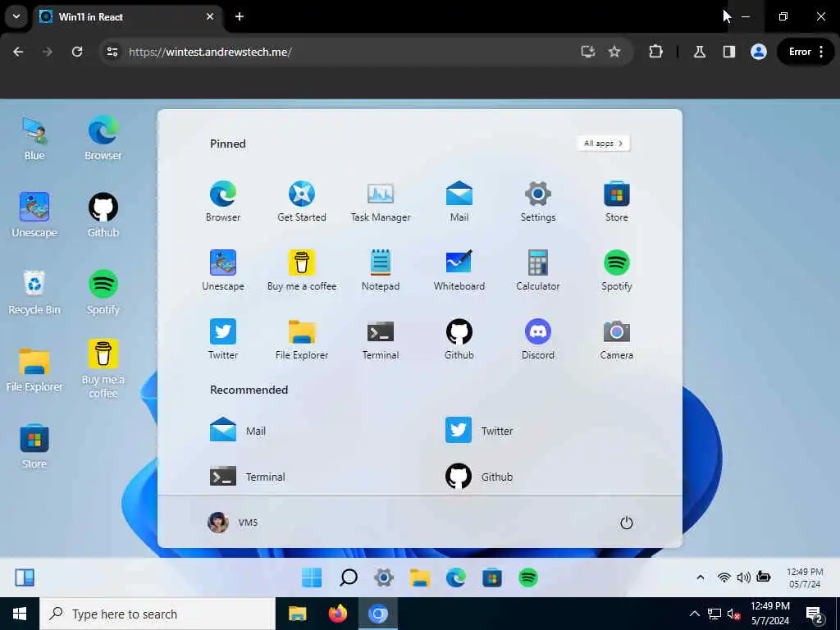Open recommended Mail item
The image size is (840, 630).
click(238, 430)
